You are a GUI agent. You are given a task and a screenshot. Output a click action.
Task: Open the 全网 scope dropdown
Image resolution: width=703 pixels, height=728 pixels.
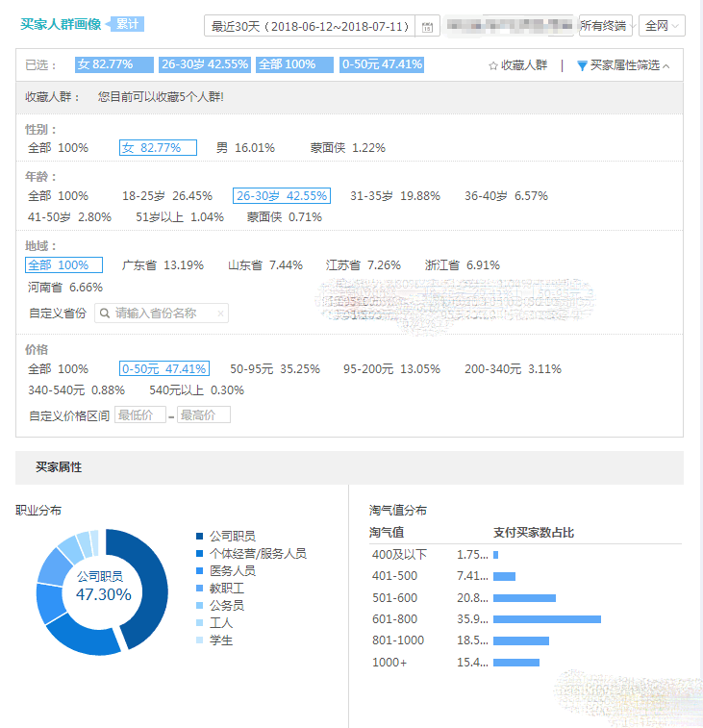point(662,26)
